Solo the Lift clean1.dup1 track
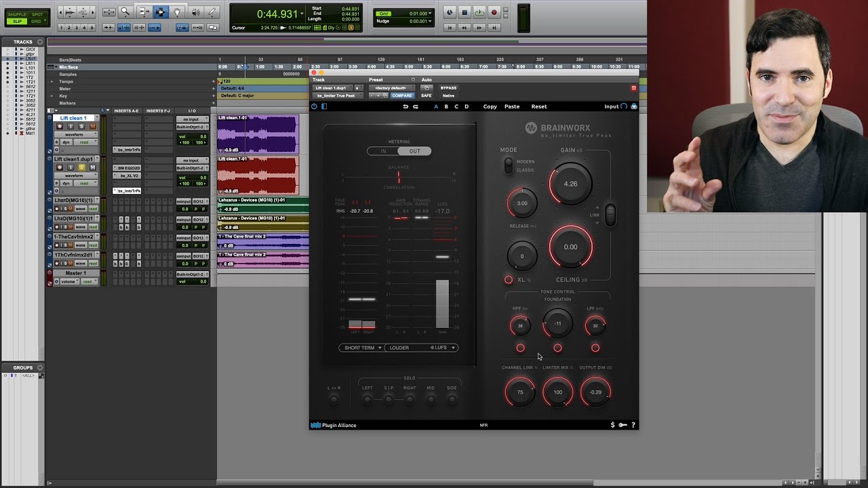Viewport: 868px width, 488px height. (81, 167)
